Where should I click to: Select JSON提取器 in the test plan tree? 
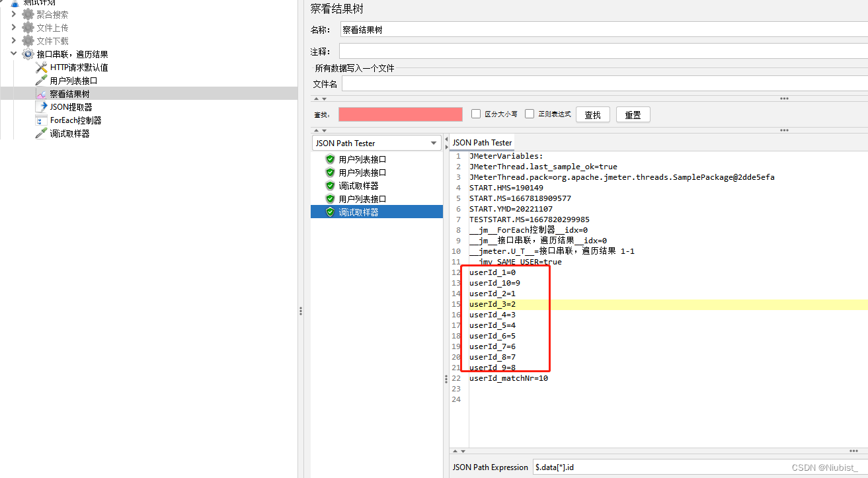click(x=71, y=107)
